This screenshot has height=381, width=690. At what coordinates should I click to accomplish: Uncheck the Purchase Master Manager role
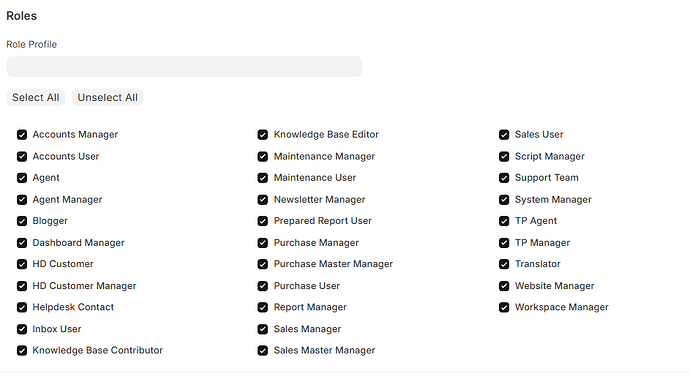[x=263, y=264]
